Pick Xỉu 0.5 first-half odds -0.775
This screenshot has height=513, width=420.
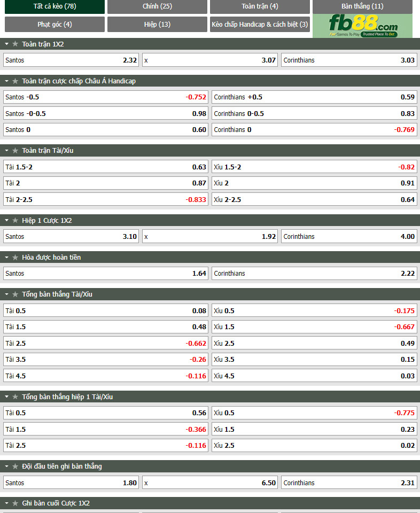[x=314, y=413]
